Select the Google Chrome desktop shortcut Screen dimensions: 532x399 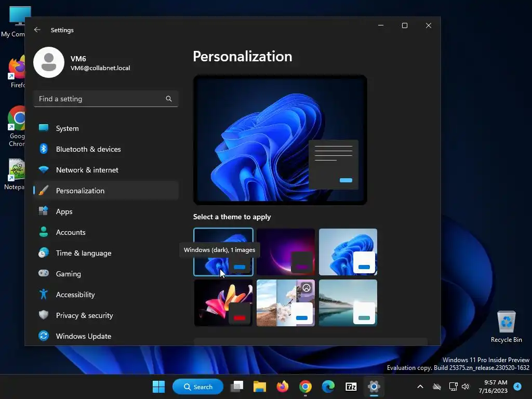click(15, 126)
